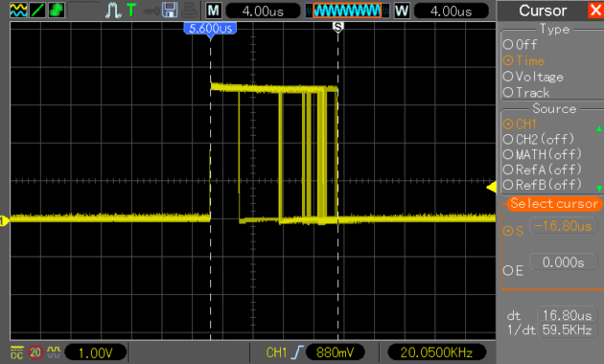The height and width of the screenshot is (364, 604).
Task: Click the 1/dt 59.5KHz readout
Action: pos(567,330)
